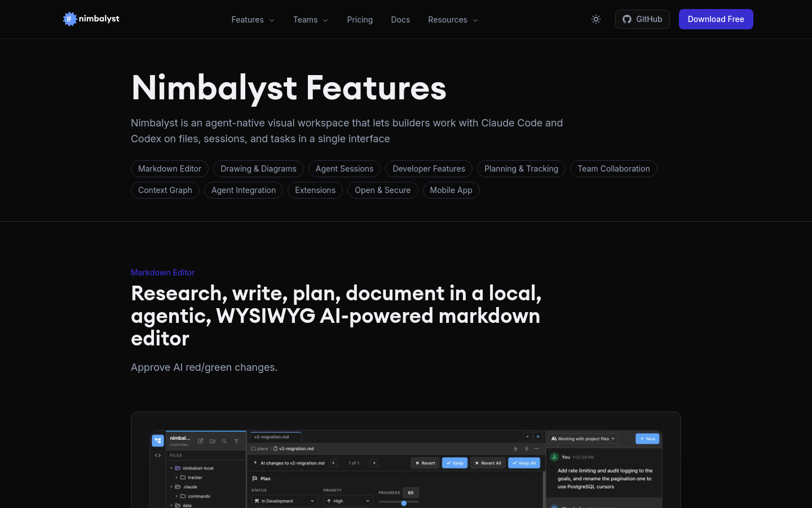This screenshot has height=508, width=812.
Task: Select the Developer Features pill
Action: click(x=429, y=169)
